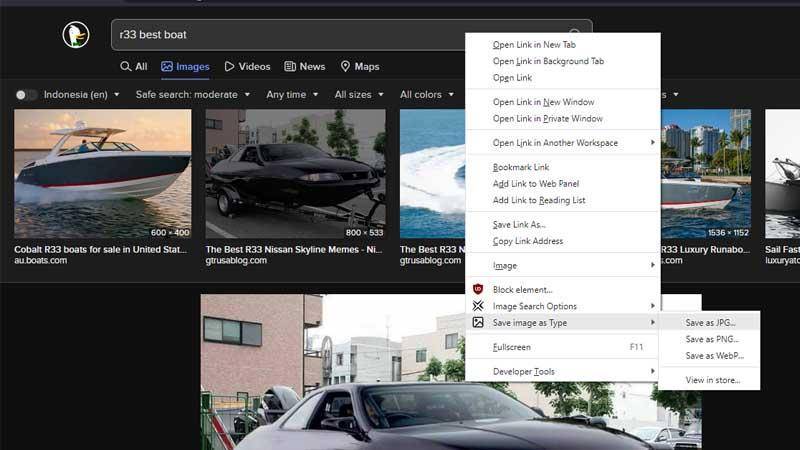Choose Save as WebP... in submenu
The width and height of the screenshot is (800, 450).
click(709, 356)
